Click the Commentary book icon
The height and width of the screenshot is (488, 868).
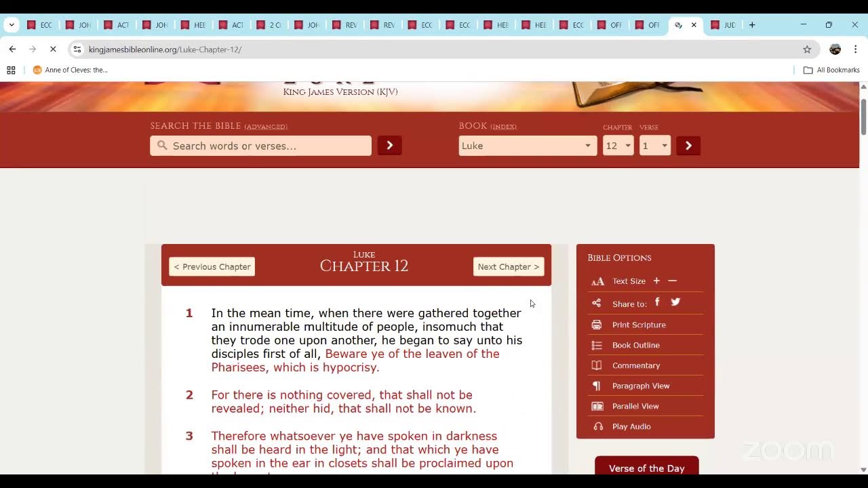[x=597, y=365]
